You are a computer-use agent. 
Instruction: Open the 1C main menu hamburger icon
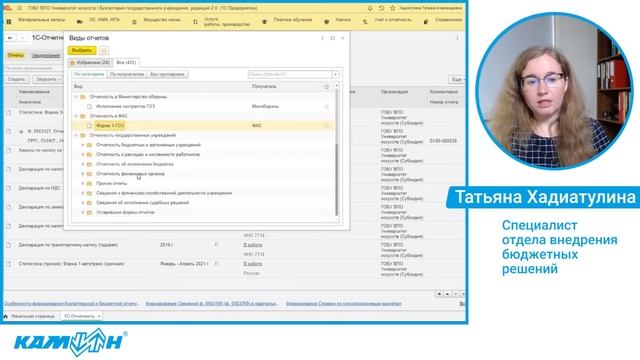(19, 8)
